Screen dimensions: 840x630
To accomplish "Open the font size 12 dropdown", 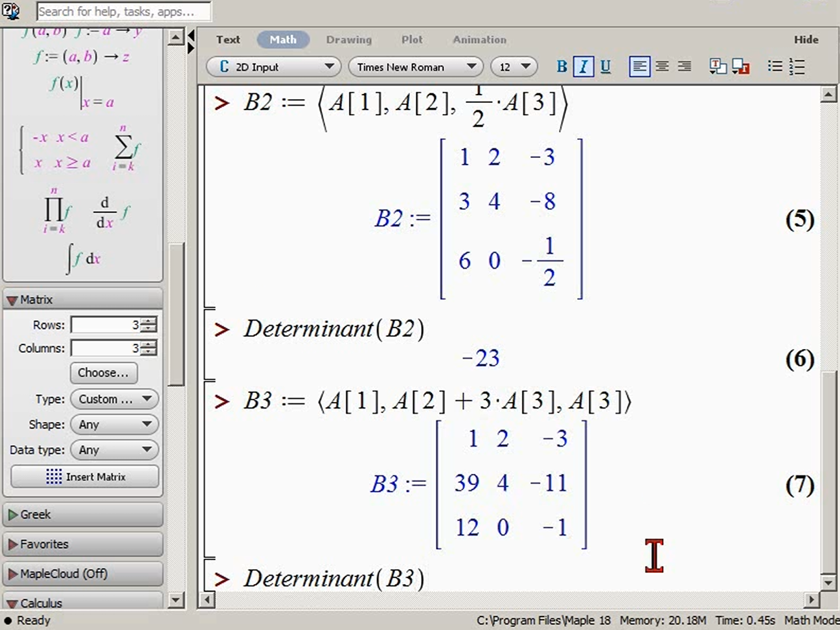I will coord(514,67).
